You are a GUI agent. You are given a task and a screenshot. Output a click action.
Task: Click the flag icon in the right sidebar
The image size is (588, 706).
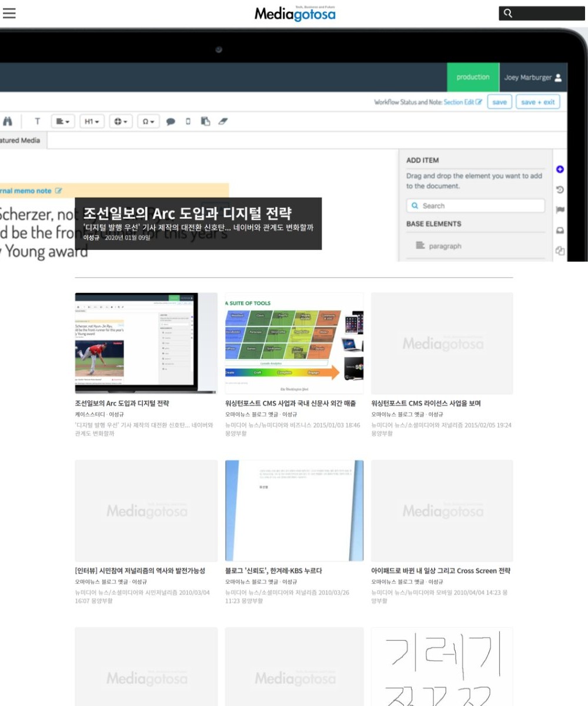click(560, 210)
